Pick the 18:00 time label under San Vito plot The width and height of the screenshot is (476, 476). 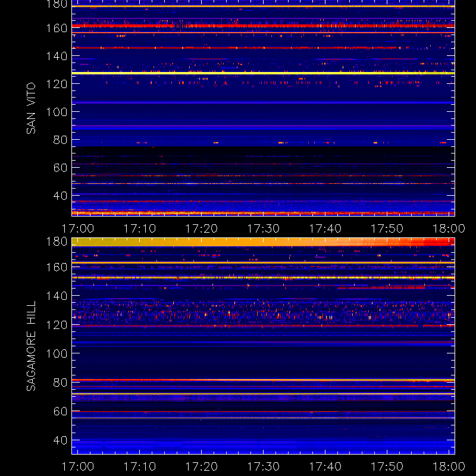pyautogui.click(x=449, y=228)
